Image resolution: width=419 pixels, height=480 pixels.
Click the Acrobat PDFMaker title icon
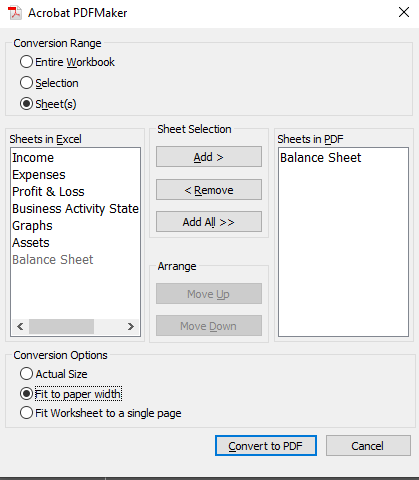click(x=15, y=13)
